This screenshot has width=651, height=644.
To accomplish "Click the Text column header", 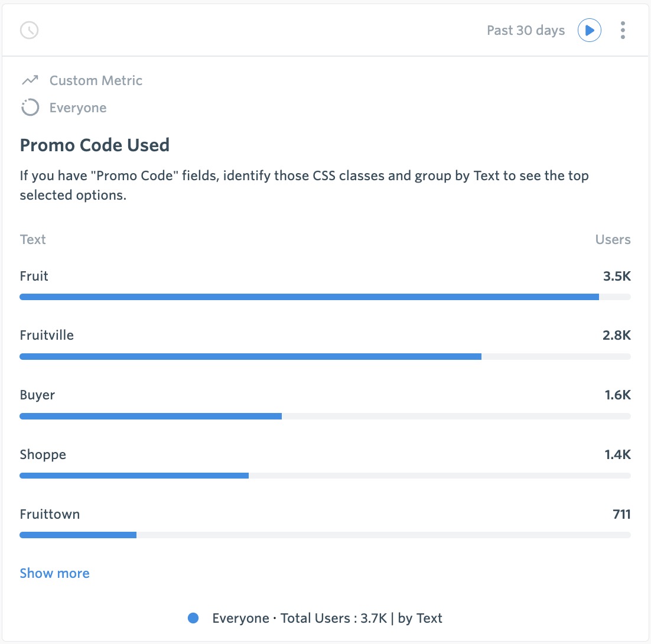I will pos(33,239).
